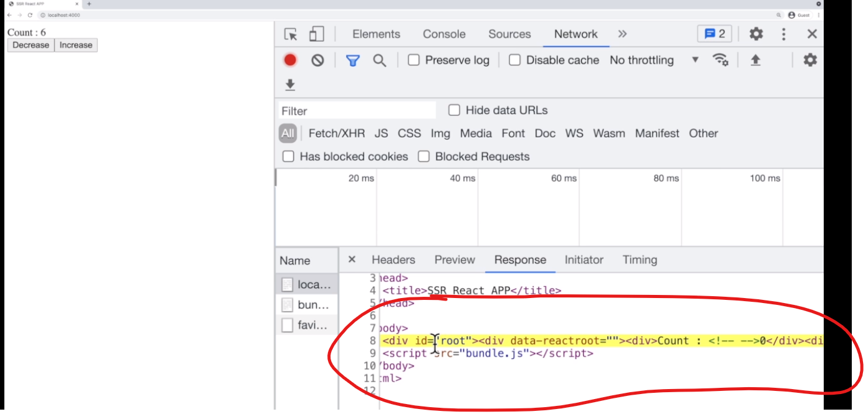
Task: Export HAR file with download arrow
Action: point(290,85)
